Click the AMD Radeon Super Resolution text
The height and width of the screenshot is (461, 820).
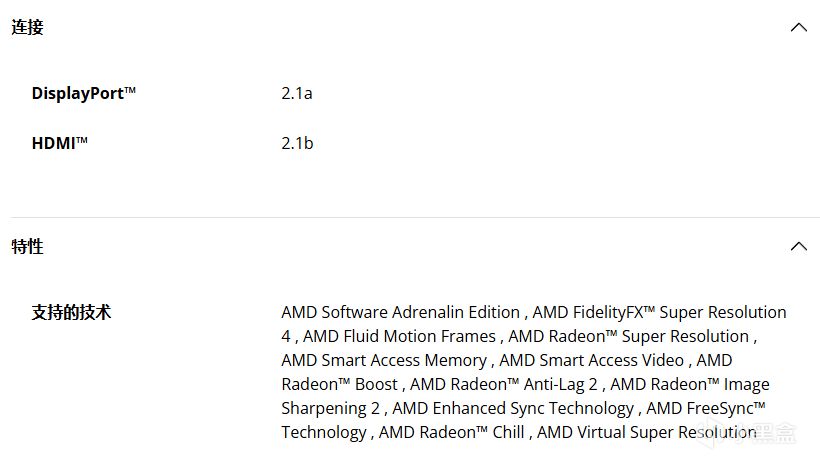coord(628,336)
